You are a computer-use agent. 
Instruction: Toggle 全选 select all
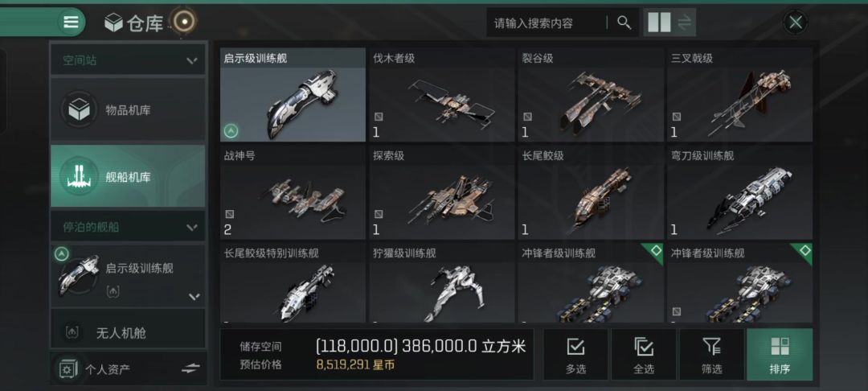pyautogui.click(x=644, y=355)
